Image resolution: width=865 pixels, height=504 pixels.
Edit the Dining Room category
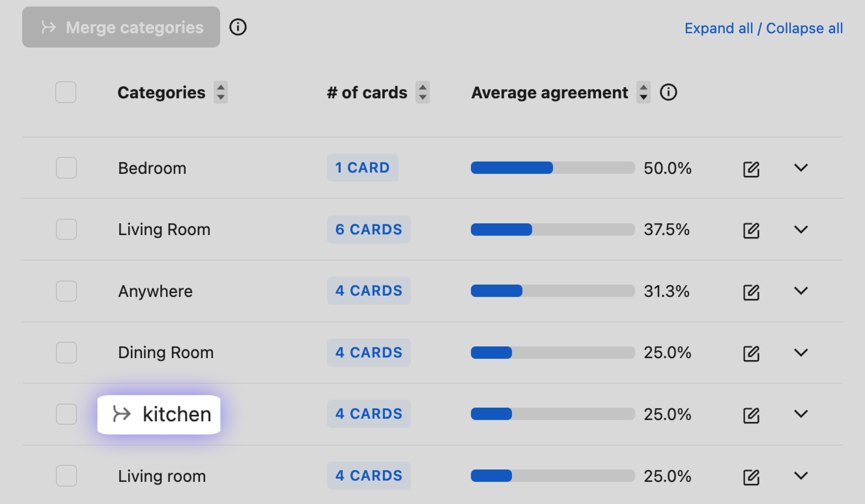(x=751, y=353)
